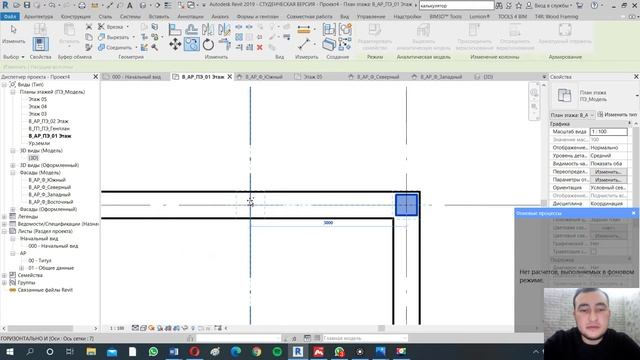Select the Rotate tool
The width and height of the screenshot is (640, 360).
[208, 44]
